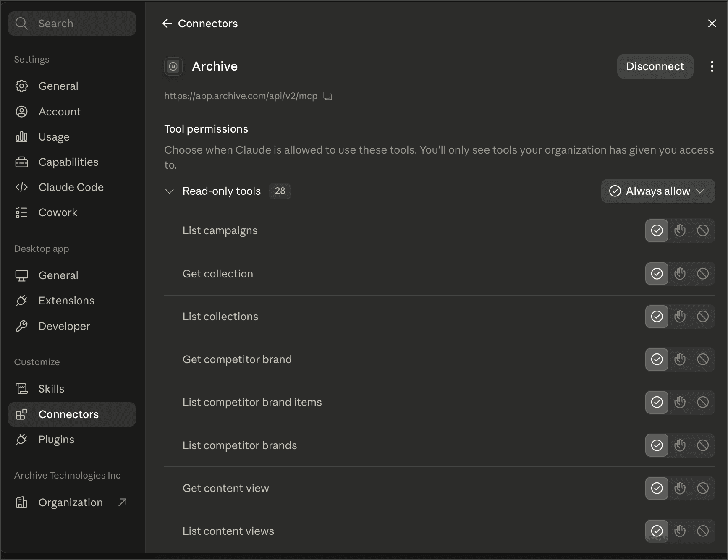Click the Usage bar chart icon

tap(21, 137)
